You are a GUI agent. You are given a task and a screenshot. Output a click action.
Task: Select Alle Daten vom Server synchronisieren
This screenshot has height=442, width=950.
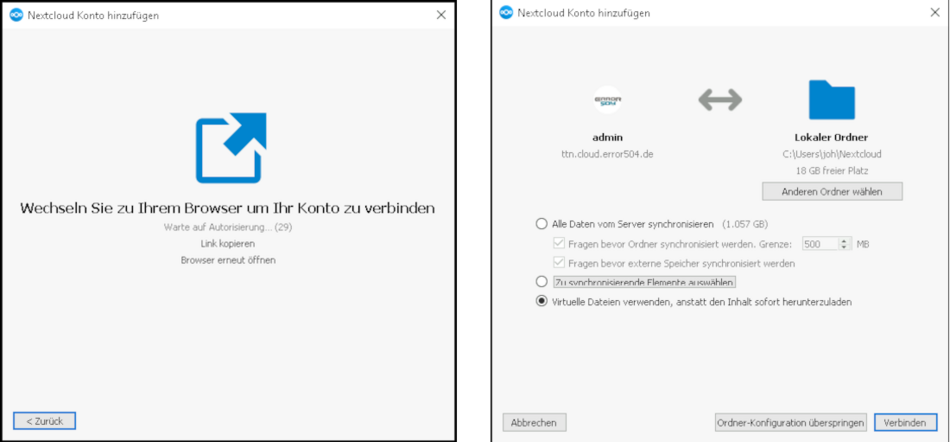[x=542, y=224]
